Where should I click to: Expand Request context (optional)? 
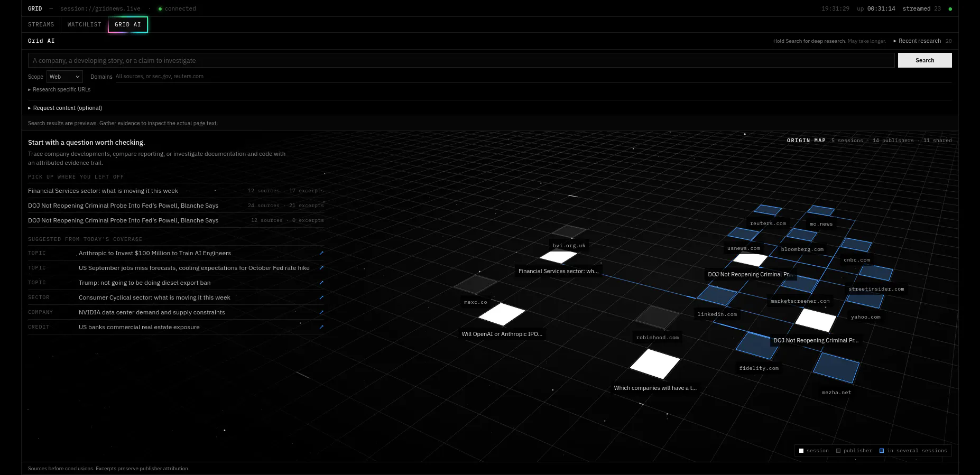pyautogui.click(x=65, y=108)
